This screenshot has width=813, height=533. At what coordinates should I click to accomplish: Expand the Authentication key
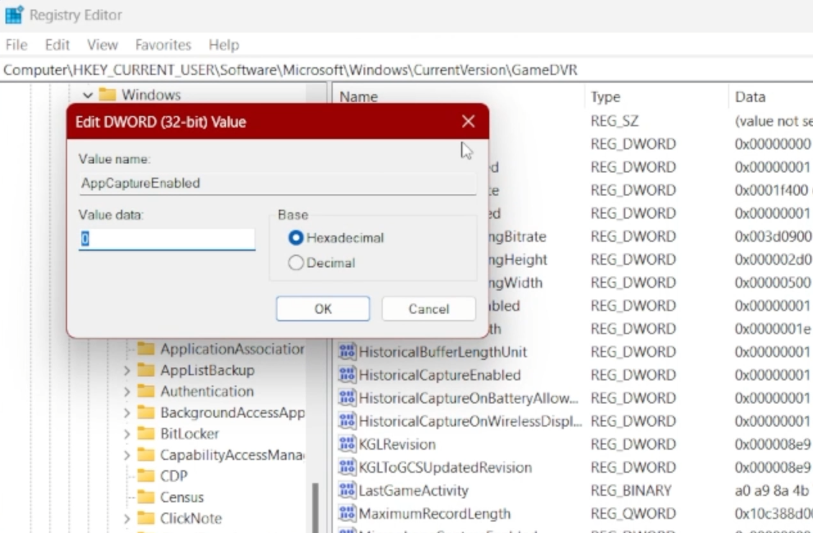(127, 391)
